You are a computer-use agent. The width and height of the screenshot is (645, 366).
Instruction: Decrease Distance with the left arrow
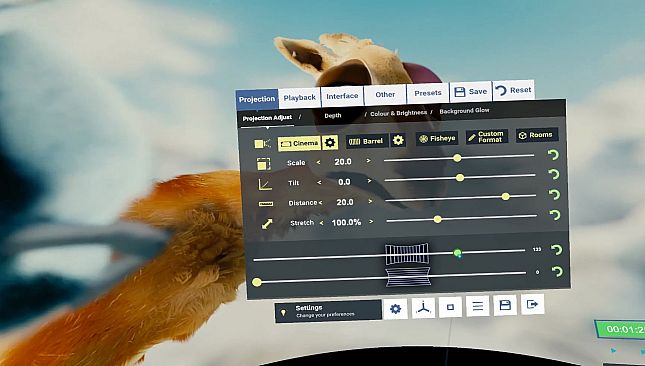[x=320, y=202]
